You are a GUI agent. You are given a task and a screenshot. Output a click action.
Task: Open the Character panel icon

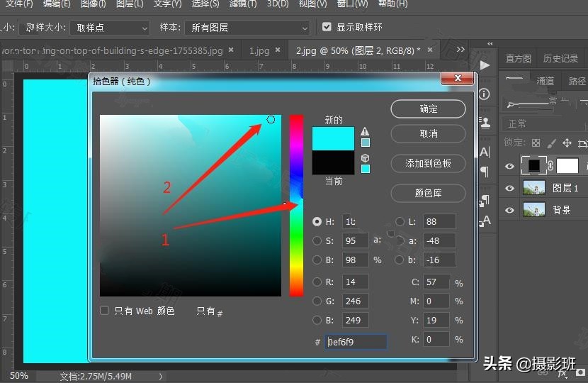point(485,152)
